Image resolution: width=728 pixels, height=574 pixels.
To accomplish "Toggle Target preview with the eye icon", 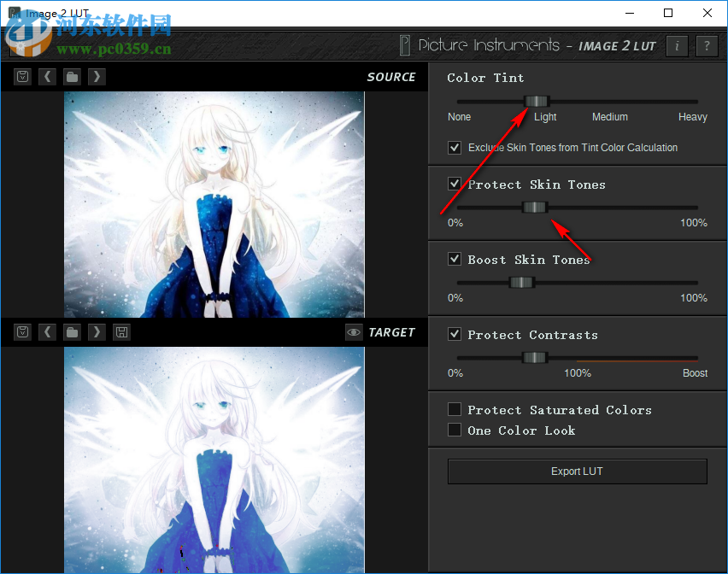I will pos(354,332).
